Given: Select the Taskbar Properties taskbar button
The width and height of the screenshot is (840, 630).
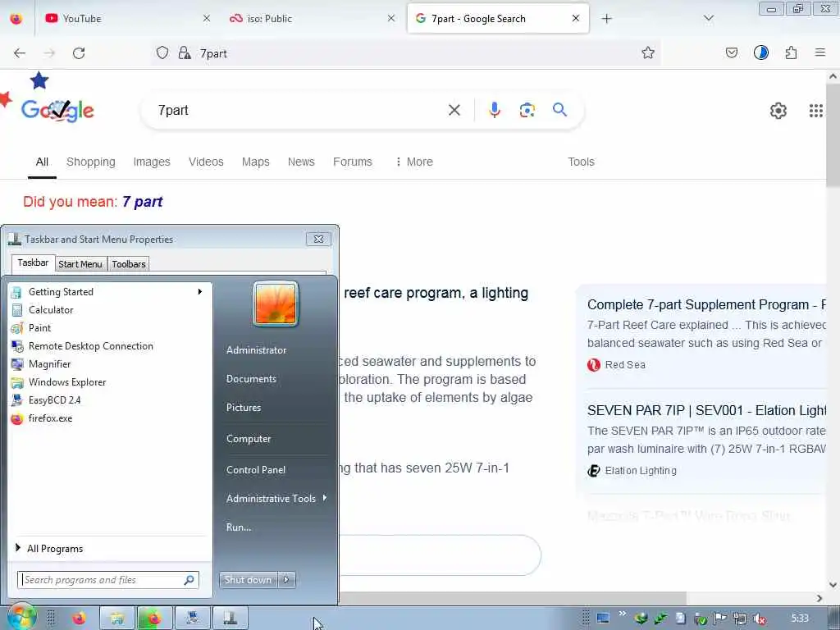Looking at the screenshot, I should coord(231,619).
